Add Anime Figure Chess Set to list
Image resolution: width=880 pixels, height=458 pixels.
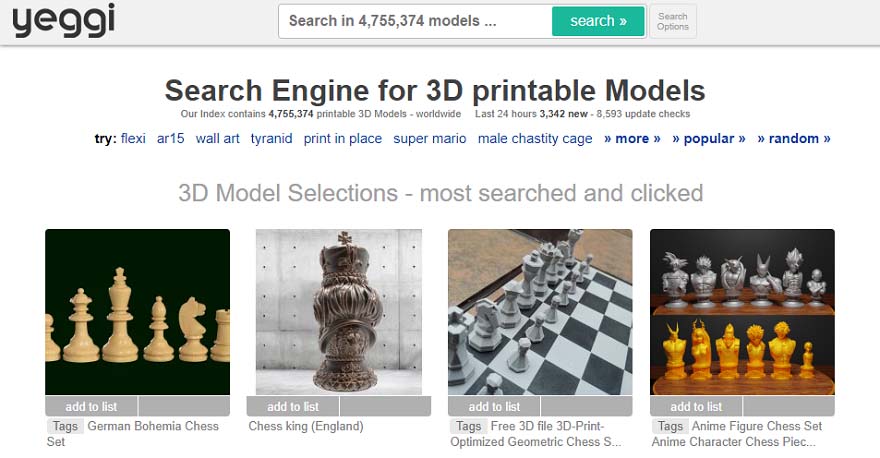[695, 407]
